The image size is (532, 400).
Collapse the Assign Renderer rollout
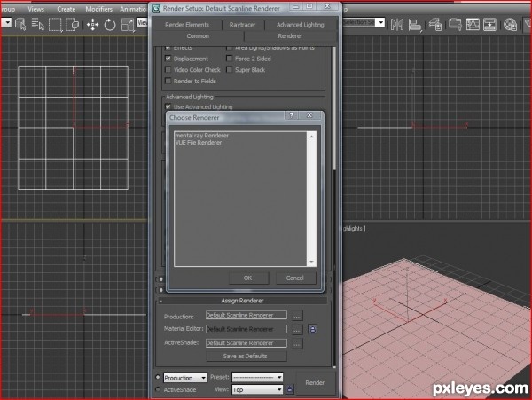[242, 301]
